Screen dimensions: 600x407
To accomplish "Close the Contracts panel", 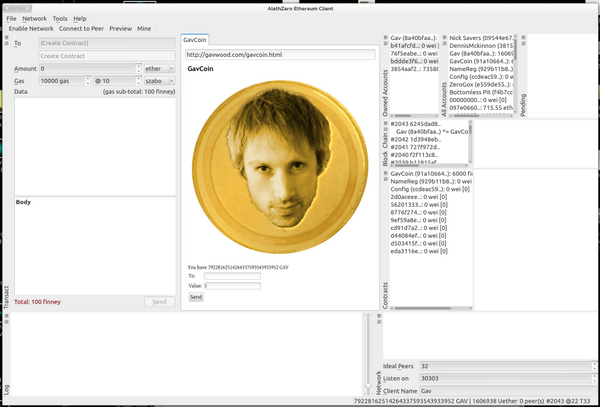I will point(385,173).
